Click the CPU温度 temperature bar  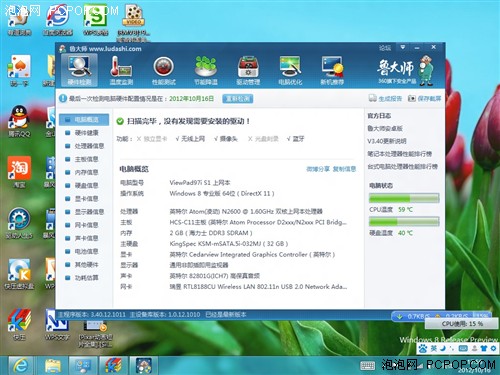404,198
